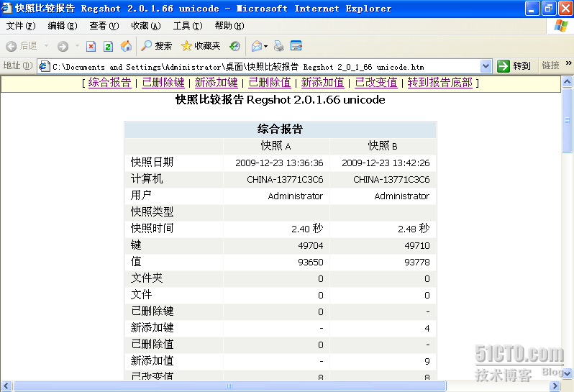Click the Refresh page icon
This screenshot has height=392, width=574.
pos(108,46)
